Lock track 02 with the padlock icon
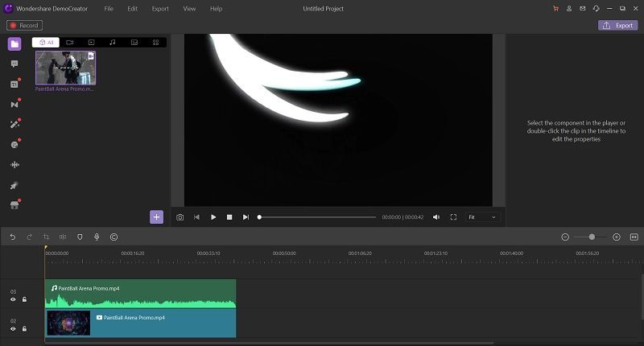The image size is (644, 346). [24, 329]
